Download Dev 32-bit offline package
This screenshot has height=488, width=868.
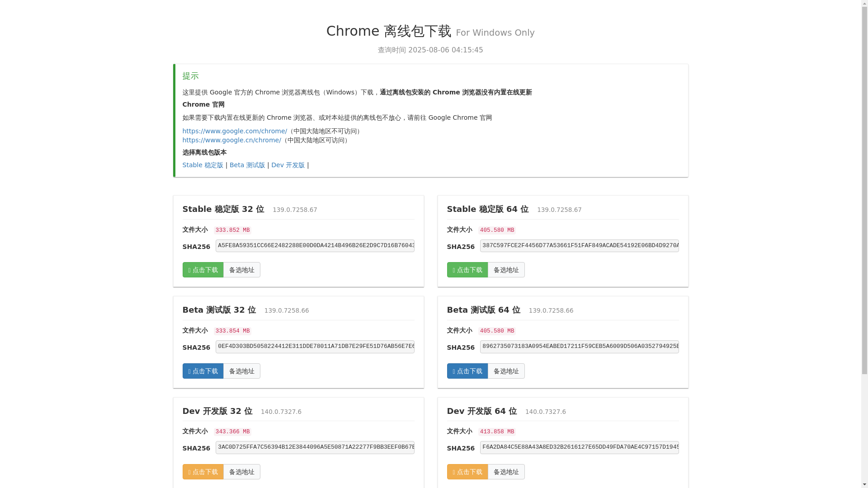click(203, 472)
